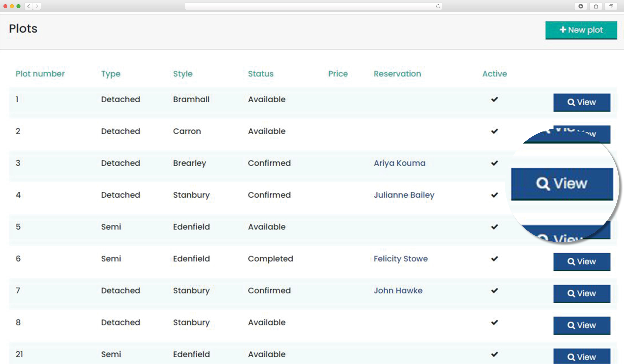624x364 pixels.
Task: Click the browser back arrow
Action: (29, 6)
